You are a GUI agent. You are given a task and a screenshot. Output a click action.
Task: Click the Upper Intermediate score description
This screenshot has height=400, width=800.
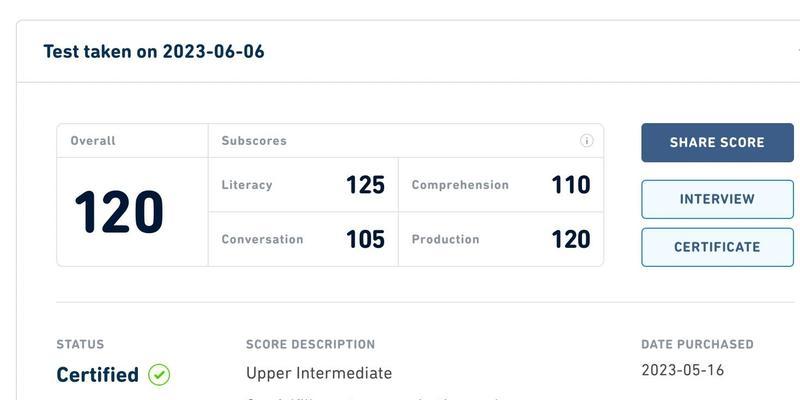tap(319, 373)
